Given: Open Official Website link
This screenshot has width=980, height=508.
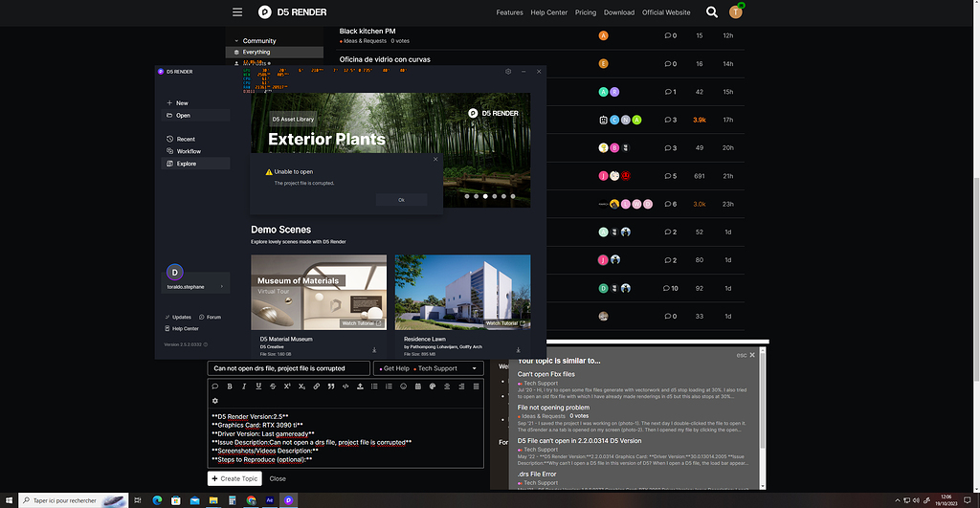Looking at the screenshot, I should click(666, 12).
